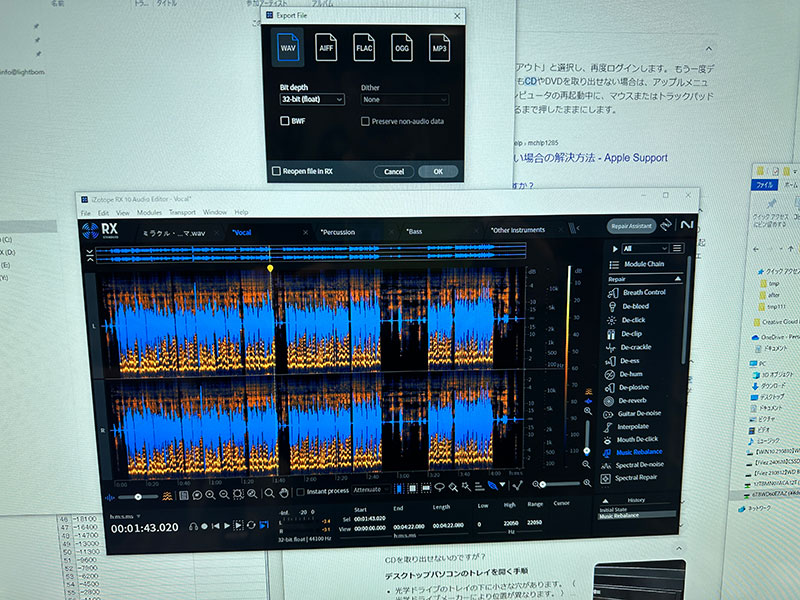Screen dimensions: 800x600
Task: Open the Interpolate module
Action: (626, 427)
